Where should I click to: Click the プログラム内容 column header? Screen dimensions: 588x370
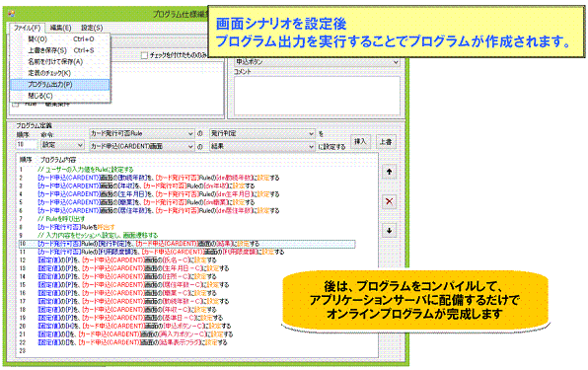click(x=58, y=160)
